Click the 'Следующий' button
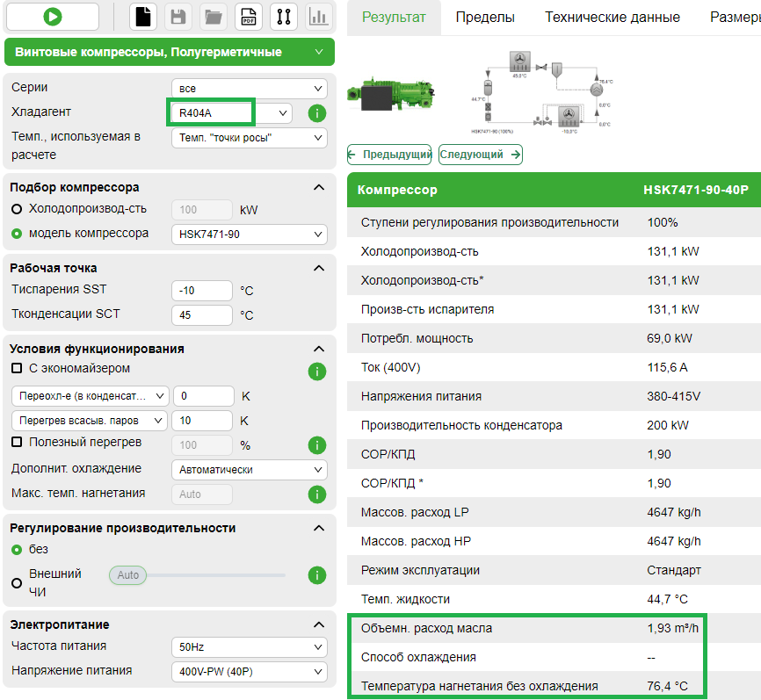This screenshot has height=700, width=761. click(480, 155)
